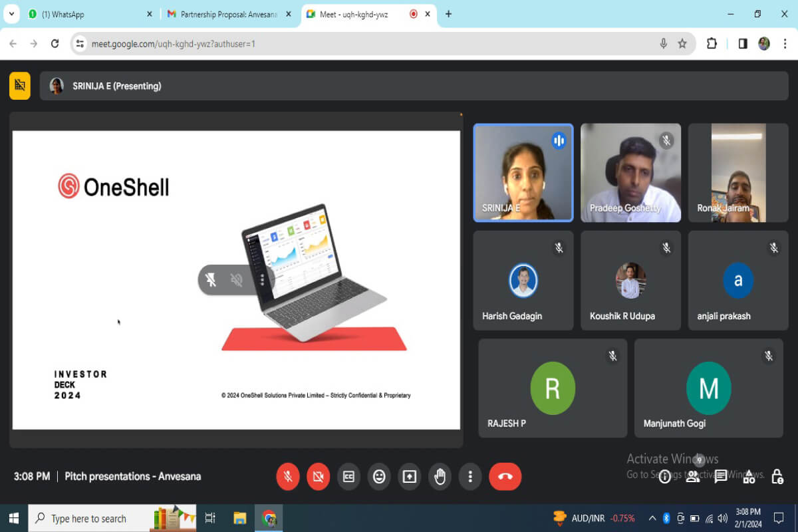Open Task View on the taskbar
Viewport: 798px width, 532px height.
click(x=210, y=518)
